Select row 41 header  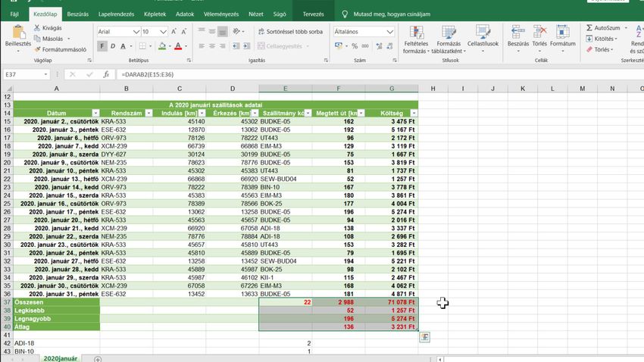tap(7, 335)
